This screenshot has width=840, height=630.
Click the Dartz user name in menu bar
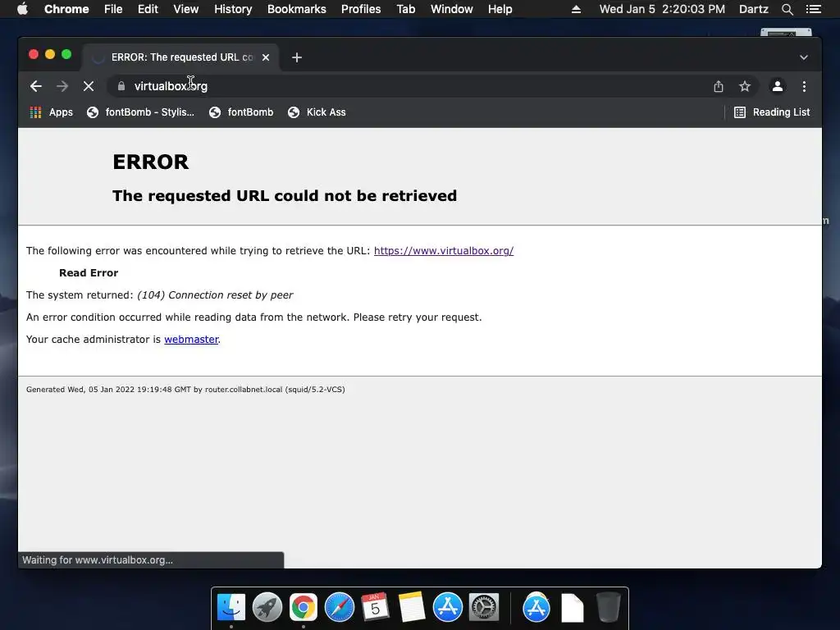(x=753, y=9)
